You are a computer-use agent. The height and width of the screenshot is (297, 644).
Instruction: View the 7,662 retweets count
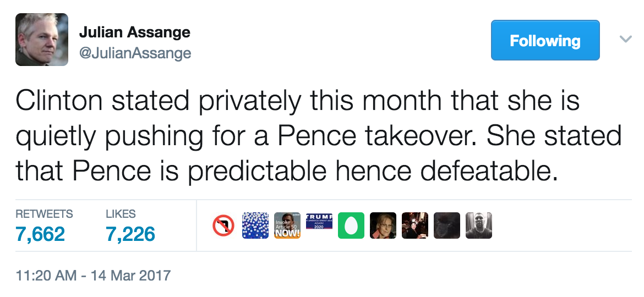point(40,234)
